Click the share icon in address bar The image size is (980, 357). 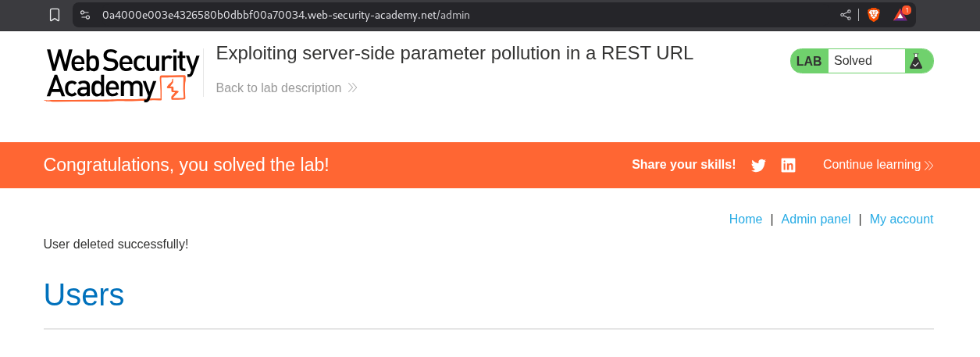pos(846,15)
